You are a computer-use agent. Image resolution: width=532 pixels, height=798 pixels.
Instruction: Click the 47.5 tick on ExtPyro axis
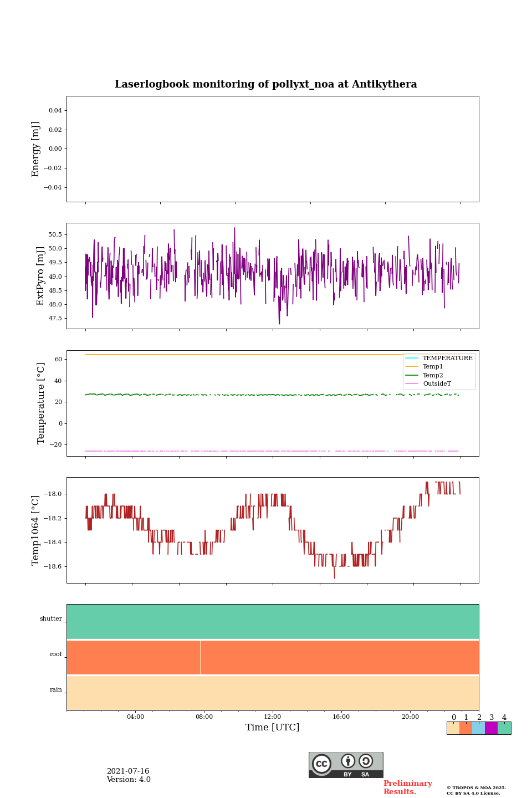[x=55, y=319]
